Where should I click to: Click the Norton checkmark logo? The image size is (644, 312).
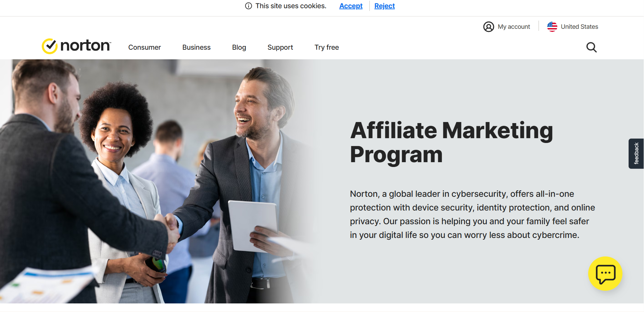point(50,46)
